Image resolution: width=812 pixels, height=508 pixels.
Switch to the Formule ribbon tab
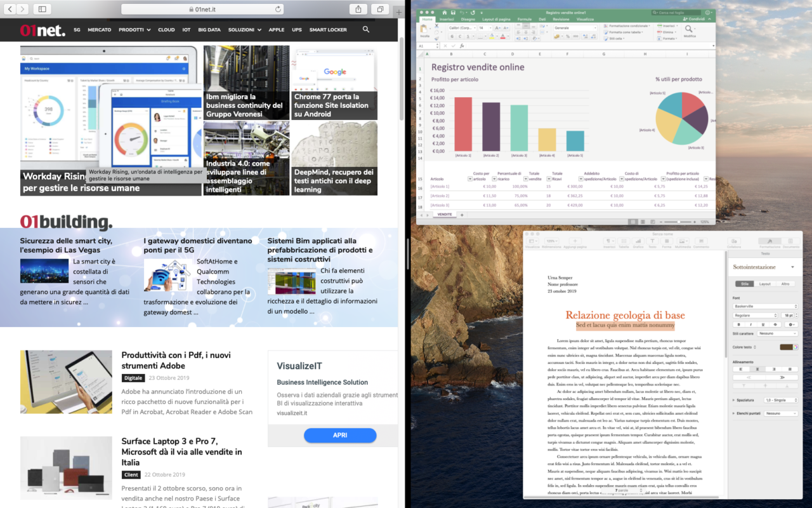(524, 20)
